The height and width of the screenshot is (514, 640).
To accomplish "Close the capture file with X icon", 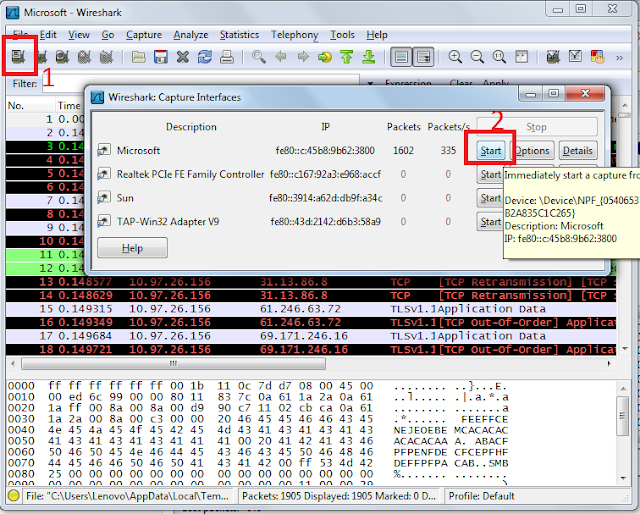I will (183, 57).
